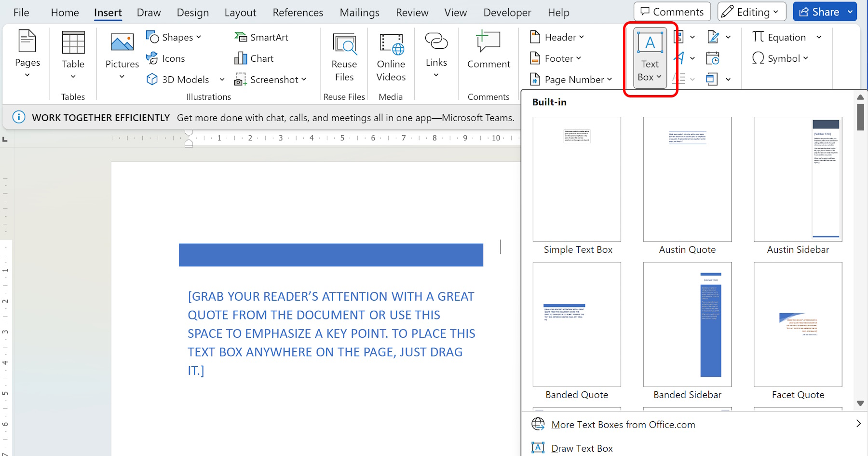The image size is (868, 456).
Task: Switch to the Design ribbon tab
Action: (x=192, y=12)
